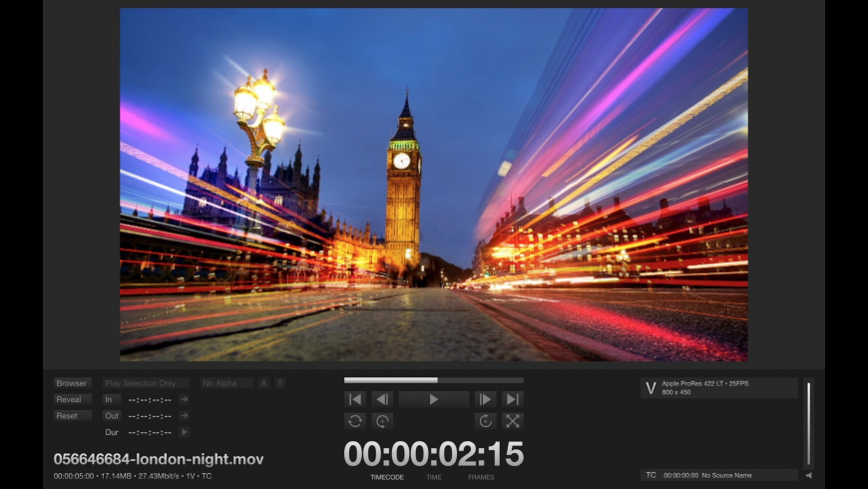Play the duration selection arrow
The height and width of the screenshot is (489, 868).
point(184,432)
